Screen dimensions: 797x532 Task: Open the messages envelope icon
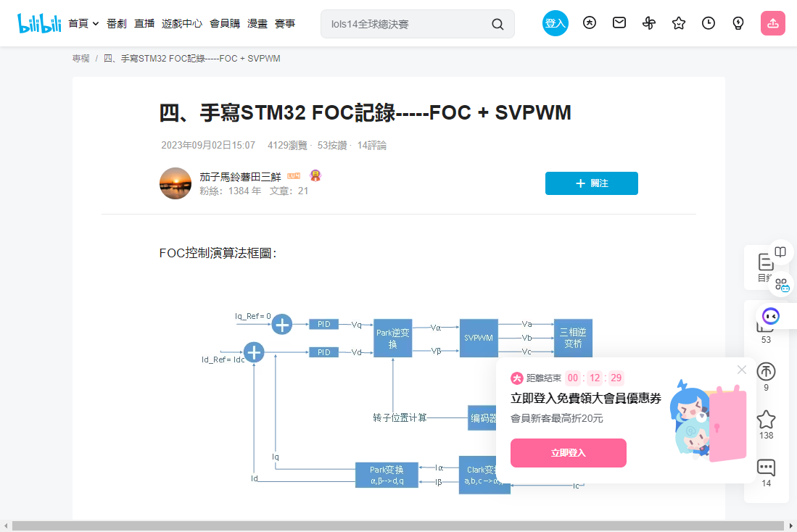pos(619,23)
